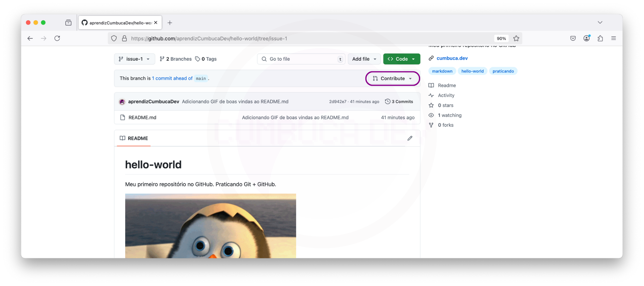Open the Firefox extensions puzzle icon

pyautogui.click(x=600, y=38)
